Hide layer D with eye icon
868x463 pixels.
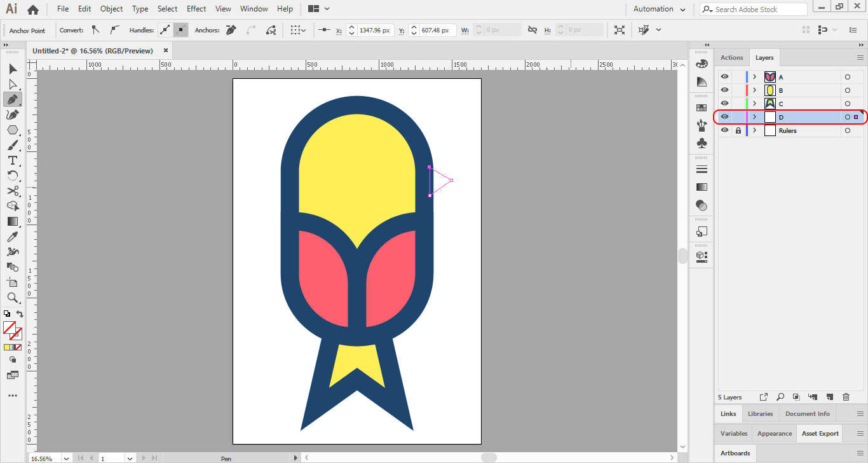click(724, 117)
